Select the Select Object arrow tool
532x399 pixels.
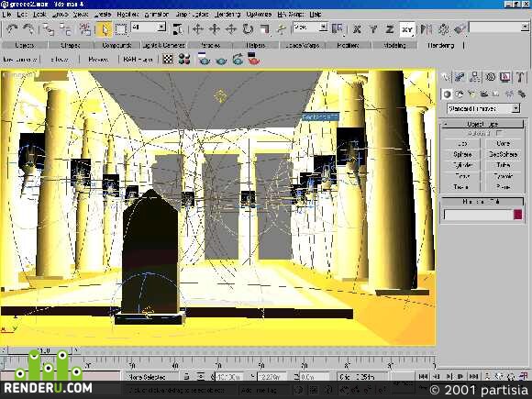tap(104, 29)
